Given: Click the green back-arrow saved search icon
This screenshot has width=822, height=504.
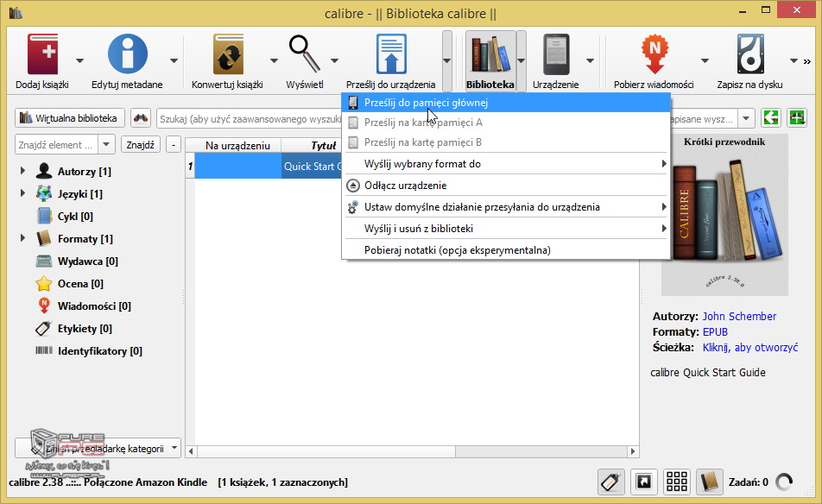Looking at the screenshot, I should (x=770, y=118).
